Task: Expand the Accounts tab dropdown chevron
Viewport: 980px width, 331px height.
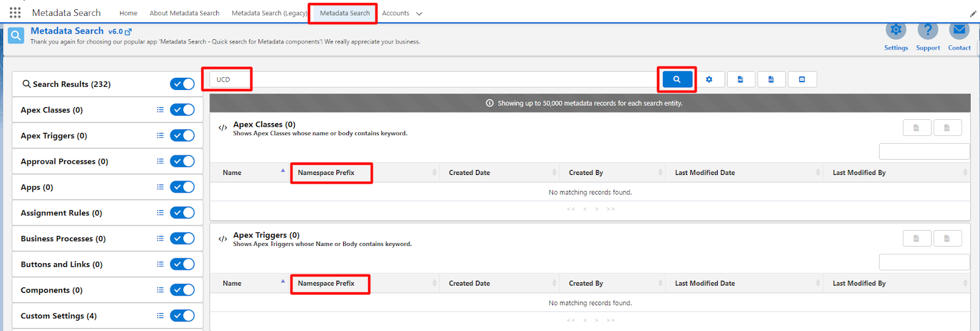Action: pos(419,13)
